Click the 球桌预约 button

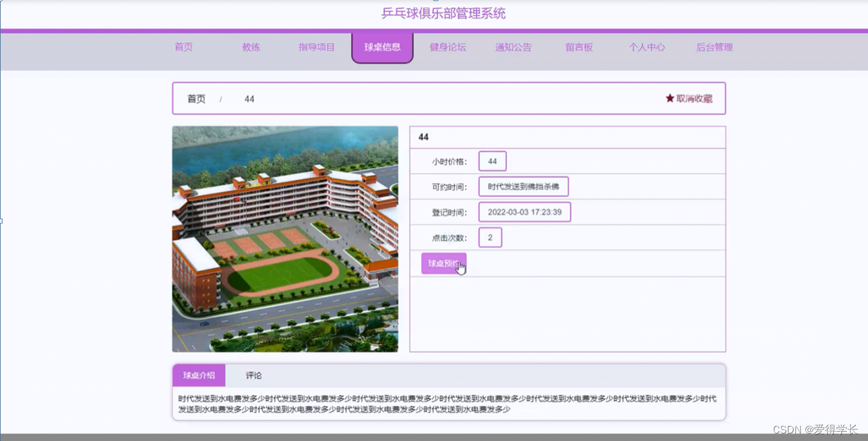443,263
